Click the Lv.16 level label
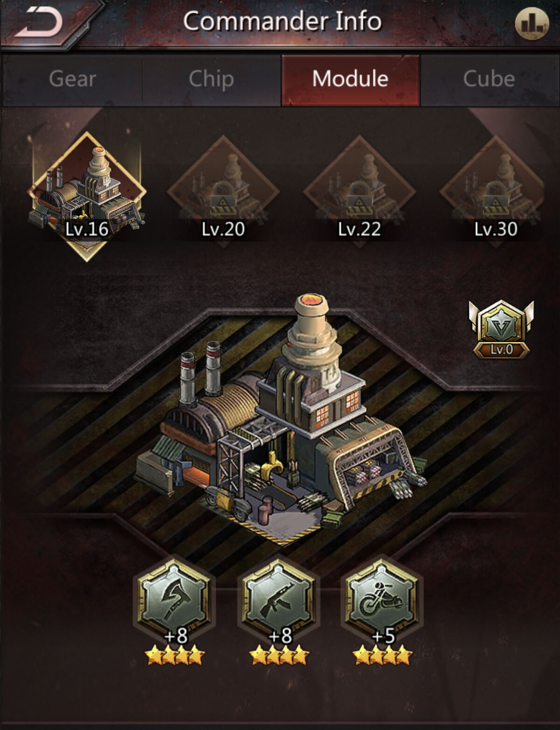The height and width of the screenshot is (730, 560). pos(87,229)
